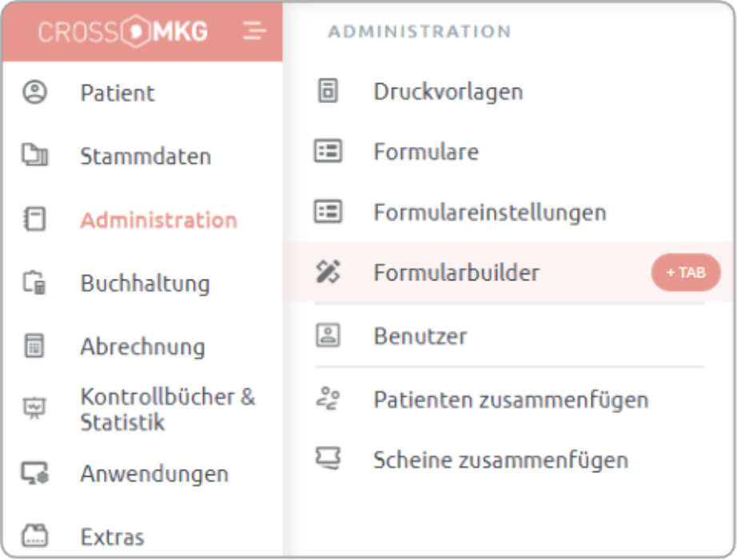Viewport: 737px width, 560px height.
Task: Click the Druckvorlagen document icon
Action: tap(328, 90)
